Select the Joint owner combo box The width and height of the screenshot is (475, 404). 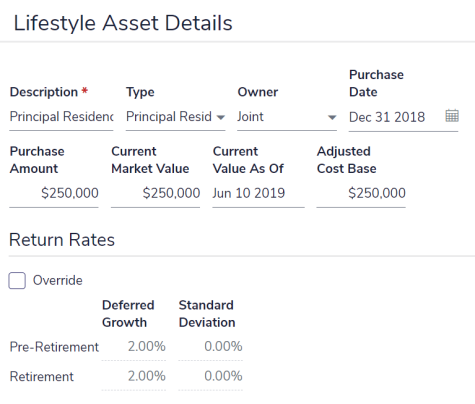[287, 117]
